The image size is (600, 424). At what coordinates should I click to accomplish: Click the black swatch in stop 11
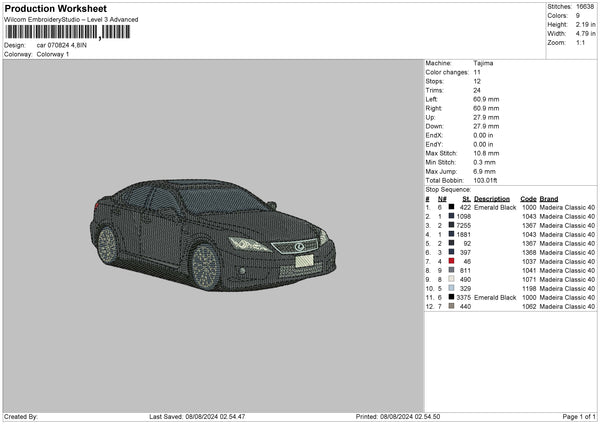451,297
